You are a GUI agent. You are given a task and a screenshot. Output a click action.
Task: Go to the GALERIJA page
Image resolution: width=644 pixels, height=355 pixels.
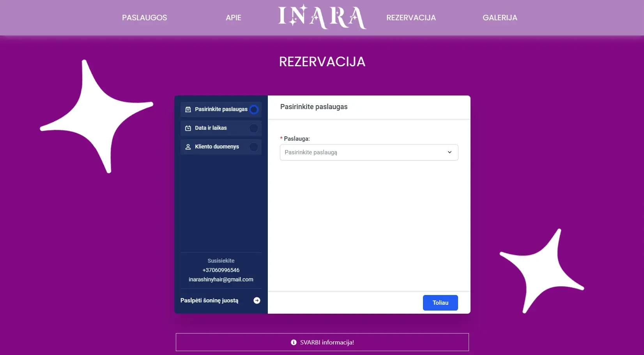(500, 18)
